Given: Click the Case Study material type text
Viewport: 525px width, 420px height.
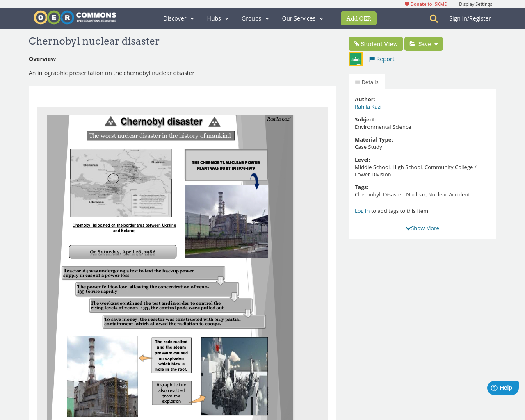Looking at the screenshot, I should (x=368, y=147).
